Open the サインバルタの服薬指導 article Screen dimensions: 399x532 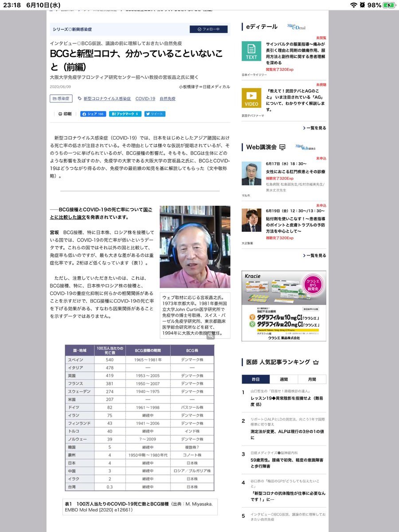[295, 54]
